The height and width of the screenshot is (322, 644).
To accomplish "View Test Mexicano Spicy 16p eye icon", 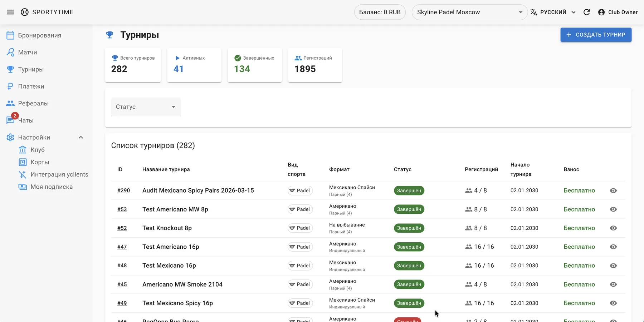I will point(613,303).
